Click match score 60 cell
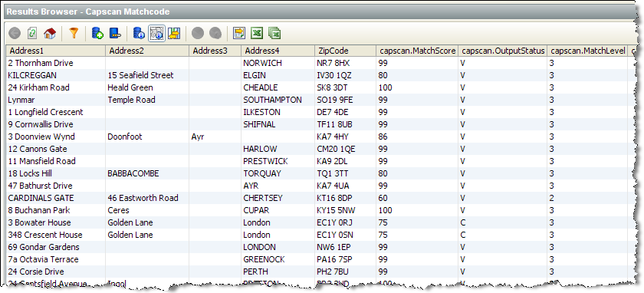Viewport: 644px width, 293px height. pyautogui.click(x=417, y=198)
